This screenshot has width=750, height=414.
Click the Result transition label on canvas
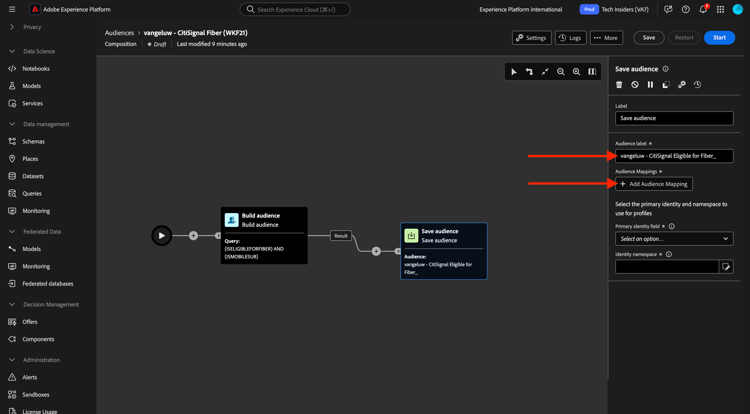click(x=341, y=236)
